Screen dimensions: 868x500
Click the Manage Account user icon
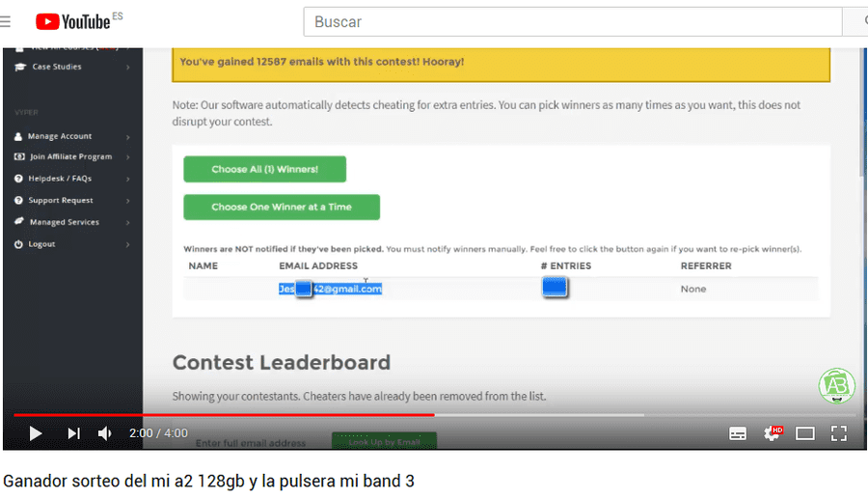(18, 136)
